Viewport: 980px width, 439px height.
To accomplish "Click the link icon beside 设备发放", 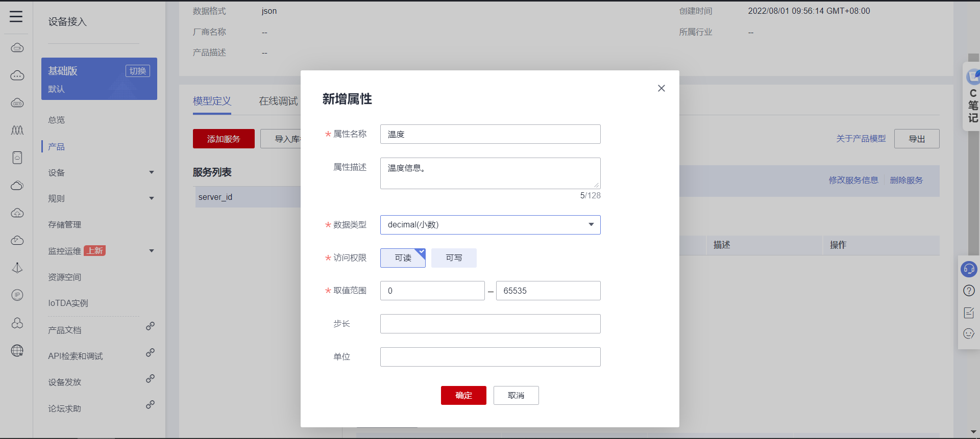I will (150, 378).
